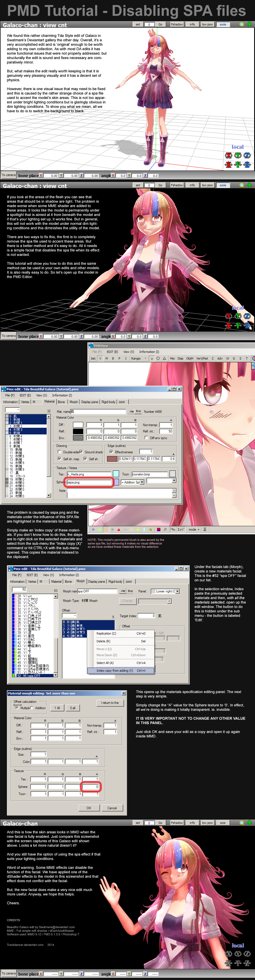Choose 'Select All (A)' in the context menu
Screen dimensions: 255x980
pyautogui.click(x=121, y=663)
